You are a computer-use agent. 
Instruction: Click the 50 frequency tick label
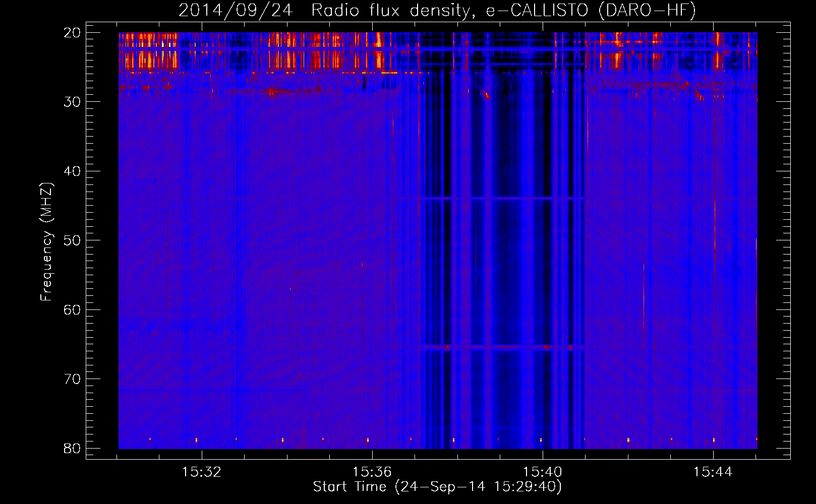(72, 240)
